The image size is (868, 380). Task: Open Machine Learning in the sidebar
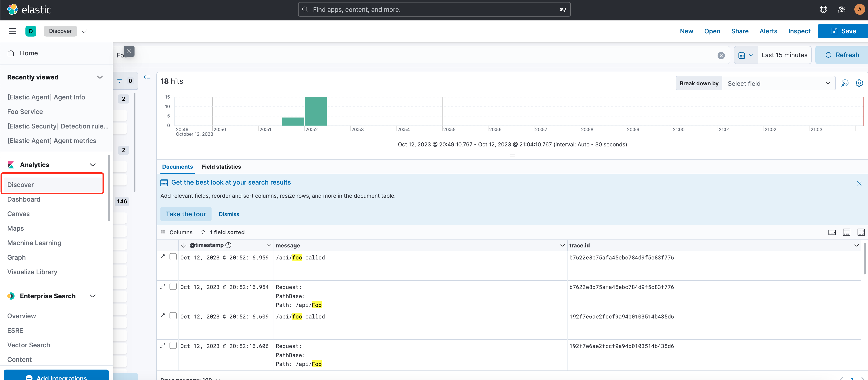(34, 243)
